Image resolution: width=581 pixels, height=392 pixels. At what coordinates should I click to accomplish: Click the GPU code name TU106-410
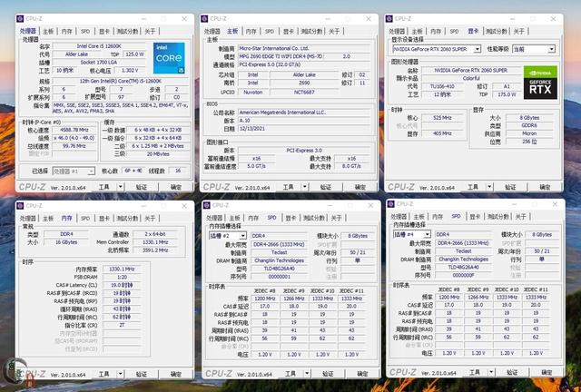tap(442, 86)
